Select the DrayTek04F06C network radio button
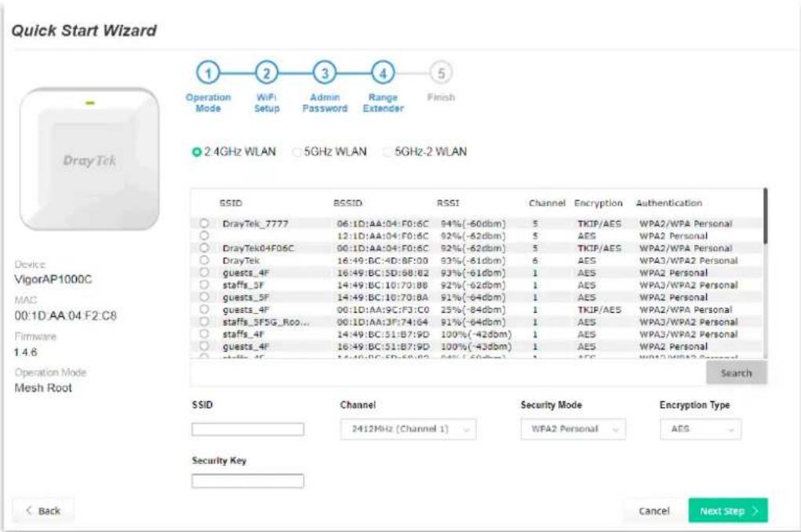The width and height of the screenshot is (801, 532). (204, 248)
